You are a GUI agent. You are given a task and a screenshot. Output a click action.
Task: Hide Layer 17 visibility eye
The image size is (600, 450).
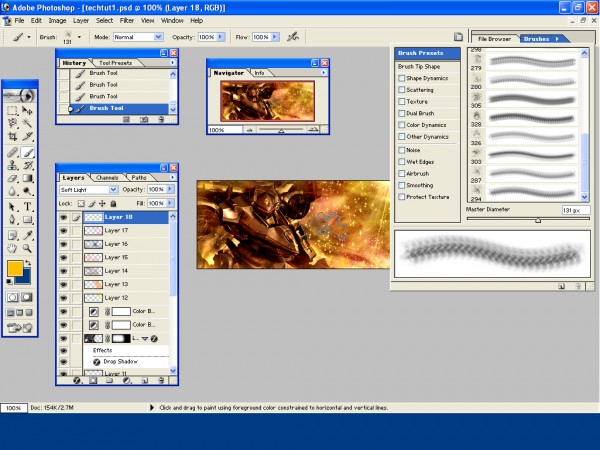64,231
